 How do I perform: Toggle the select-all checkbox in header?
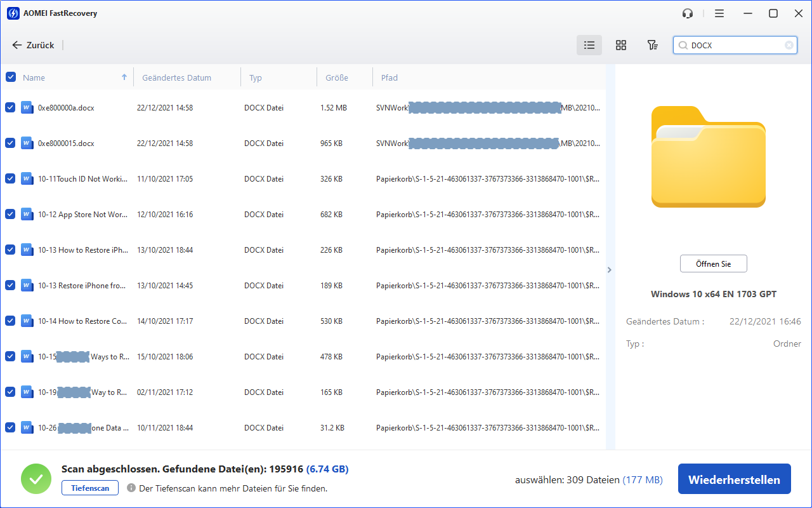click(11, 77)
